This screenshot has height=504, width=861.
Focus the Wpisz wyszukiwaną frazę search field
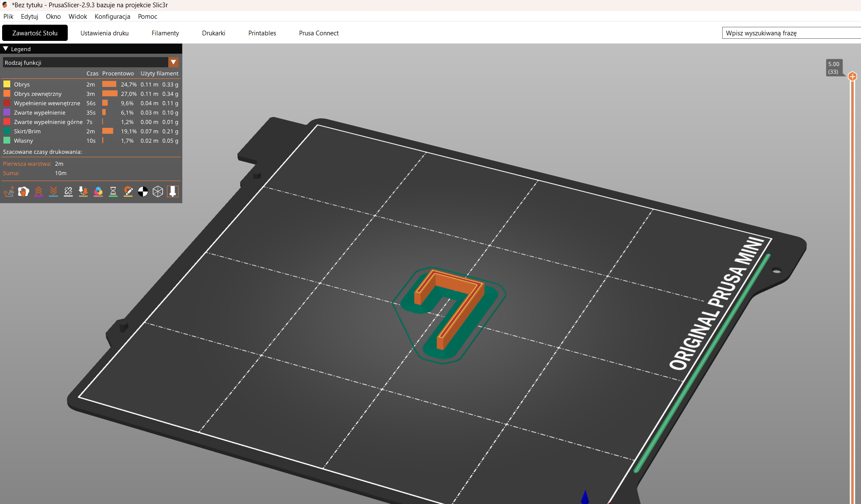coord(792,33)
